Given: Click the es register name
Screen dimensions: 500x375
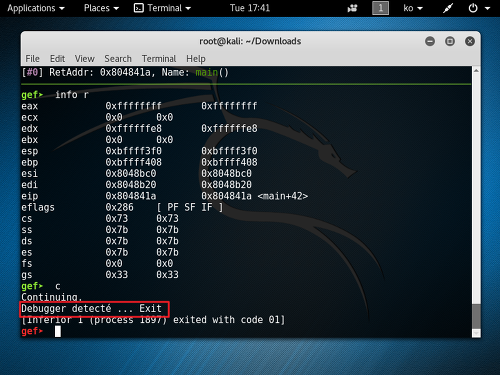Looking at the screenshot, I should (x=27, y=252).
